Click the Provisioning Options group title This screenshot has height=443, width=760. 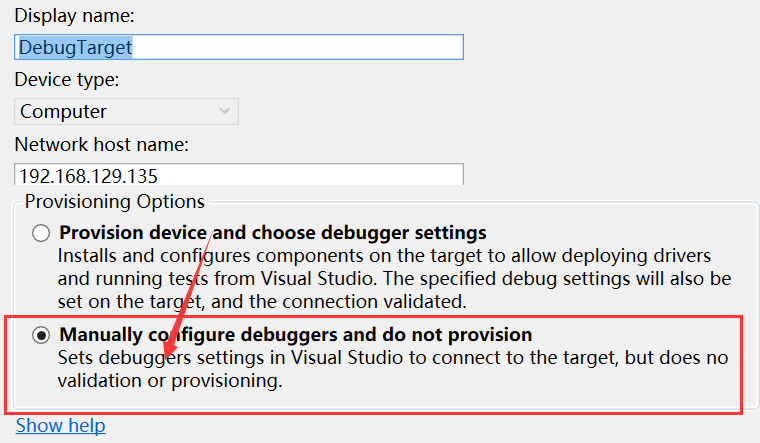tap(115, 202)
